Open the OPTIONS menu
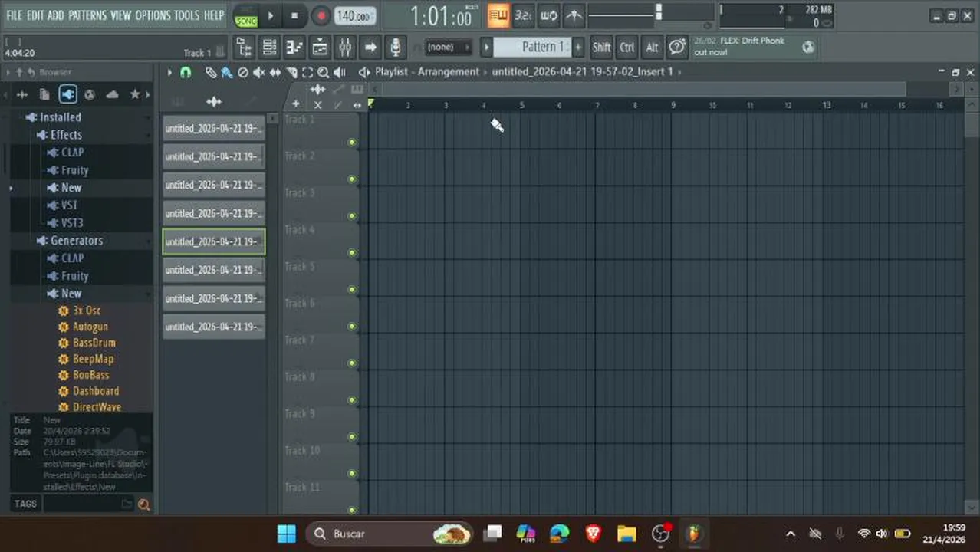Image resolution: width=980 pixels, height=552 pixels. coord(153,15)
